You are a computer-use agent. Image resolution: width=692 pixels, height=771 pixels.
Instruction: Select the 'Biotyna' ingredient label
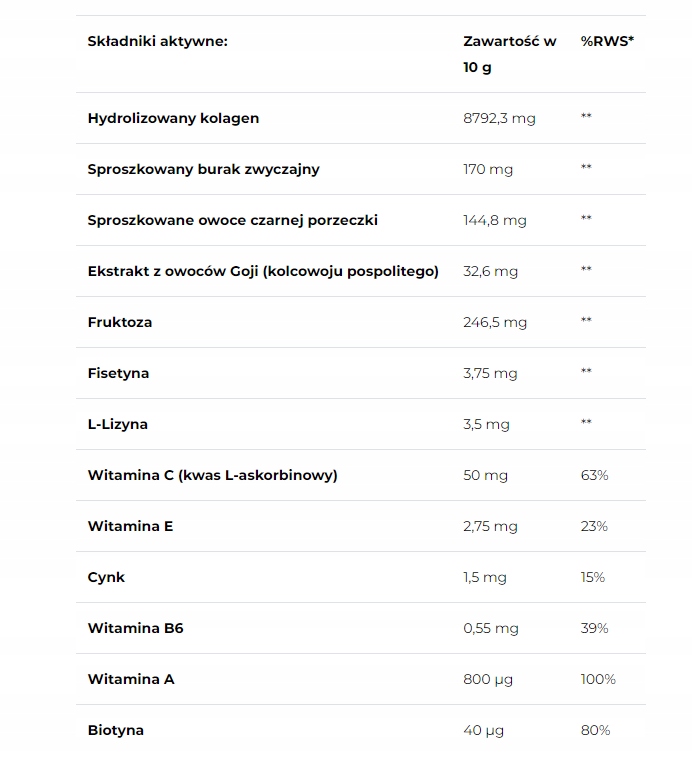point(116,730)
